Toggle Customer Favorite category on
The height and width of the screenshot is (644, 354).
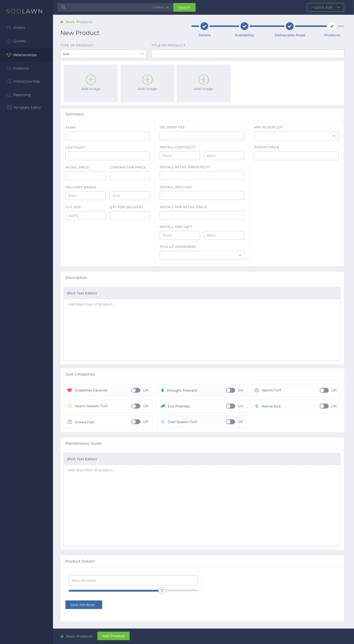136,390
